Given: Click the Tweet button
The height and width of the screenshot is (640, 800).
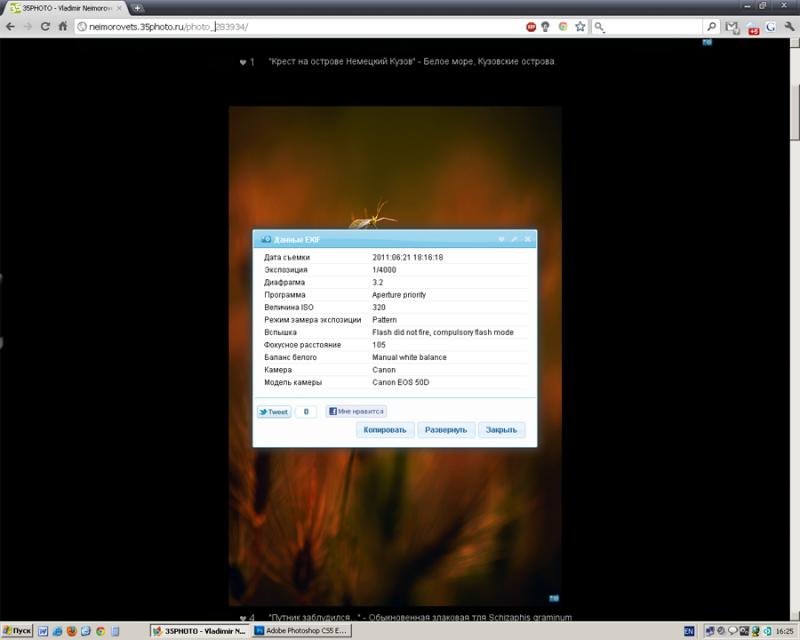Looking at the screenshot, I should [x=274, y=412].
